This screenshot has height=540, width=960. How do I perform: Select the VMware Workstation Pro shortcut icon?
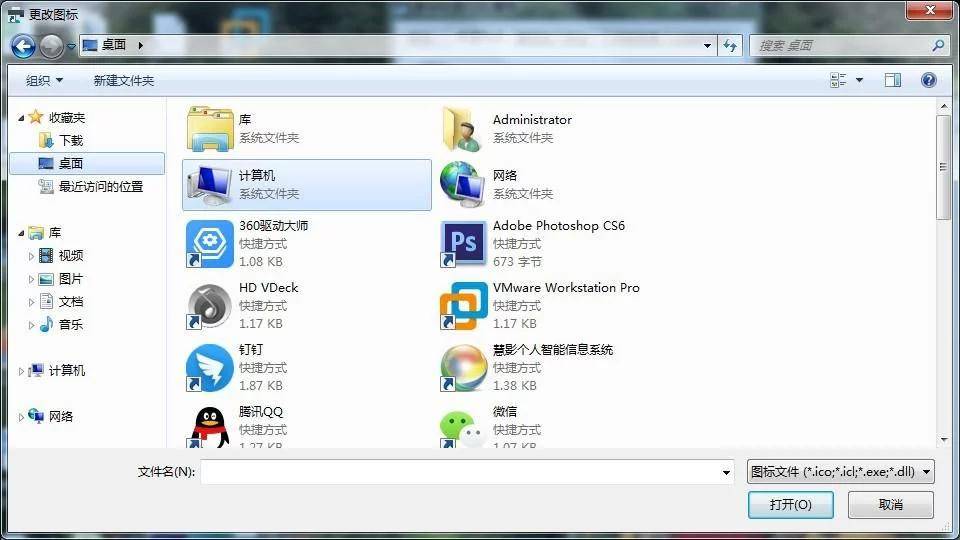point(463,306)
